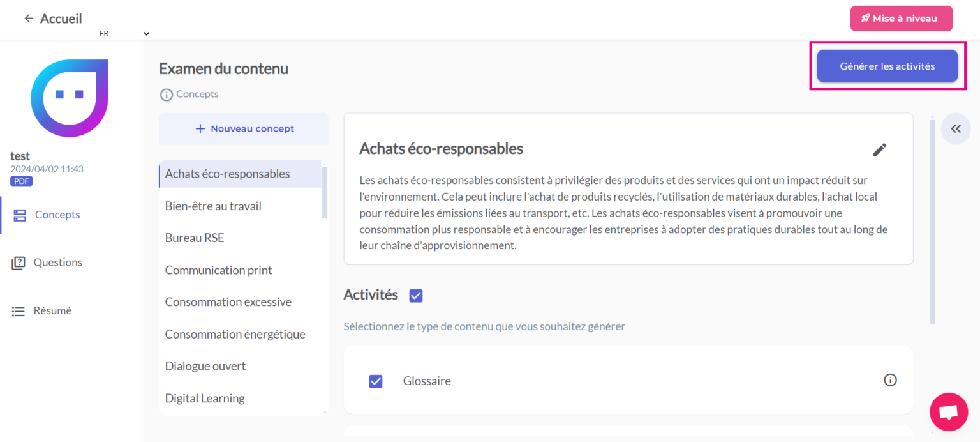
Task: Click the robot avatar logo
Action: coord(70,98)
